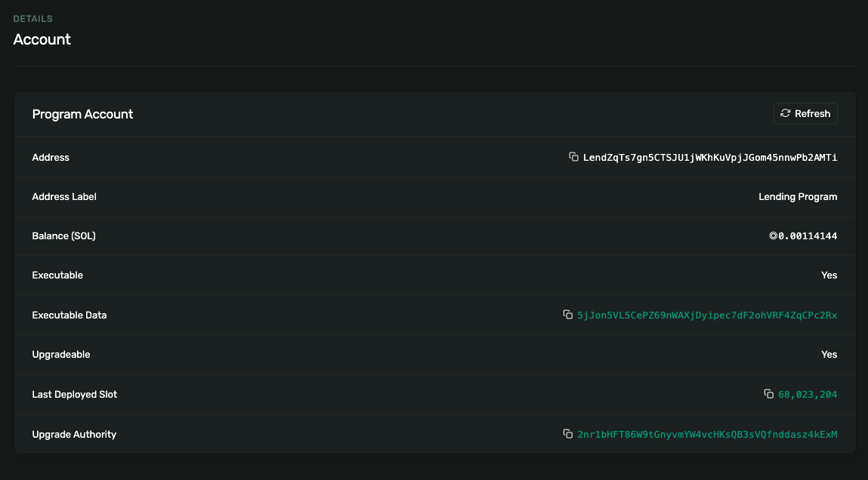Click the Yes value in Executable row
This screenshot has width=868, height=480.
click(x=829, y=275)
